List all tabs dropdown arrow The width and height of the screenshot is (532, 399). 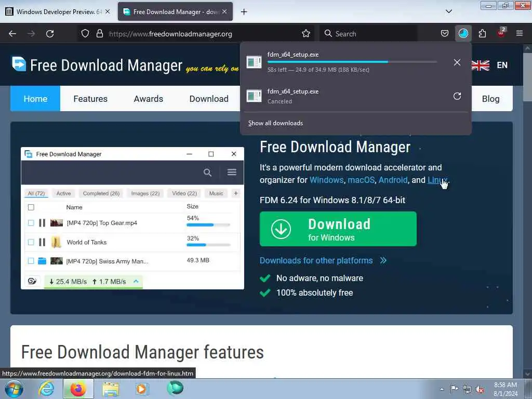[x=448, y=11]
